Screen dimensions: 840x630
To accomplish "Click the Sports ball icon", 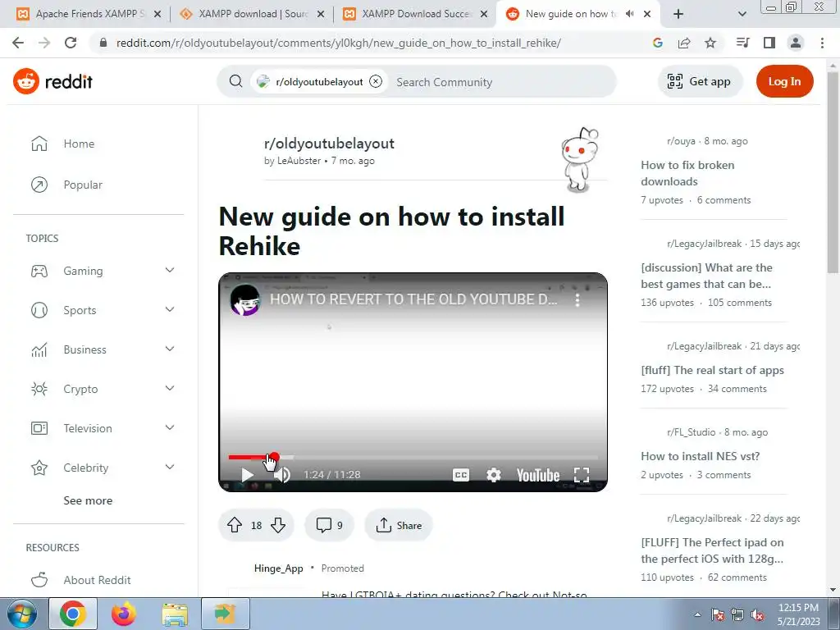I will (39, 310).
